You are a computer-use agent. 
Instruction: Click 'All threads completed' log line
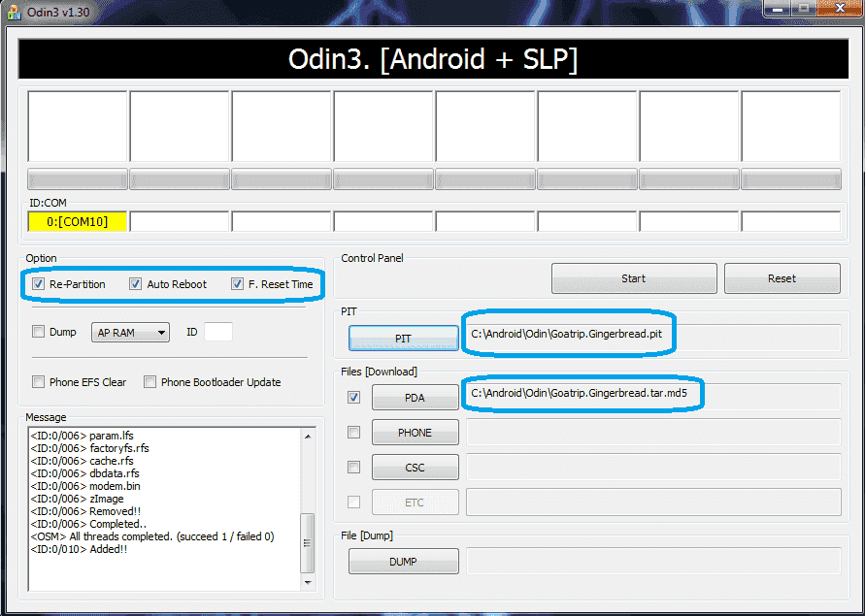click(x=152, y=536)
